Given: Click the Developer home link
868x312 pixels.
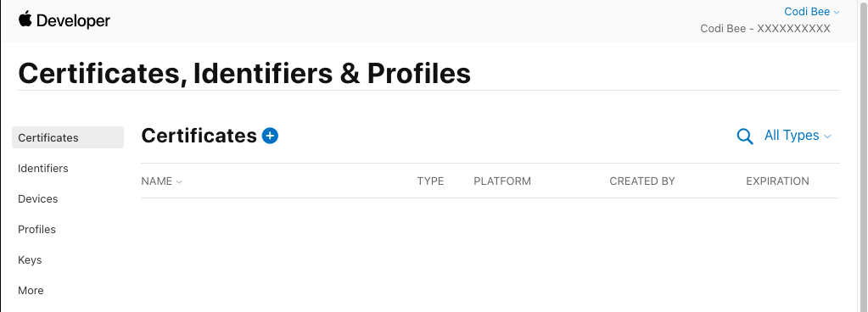Looking at the screenshot, I should point(73,20).
